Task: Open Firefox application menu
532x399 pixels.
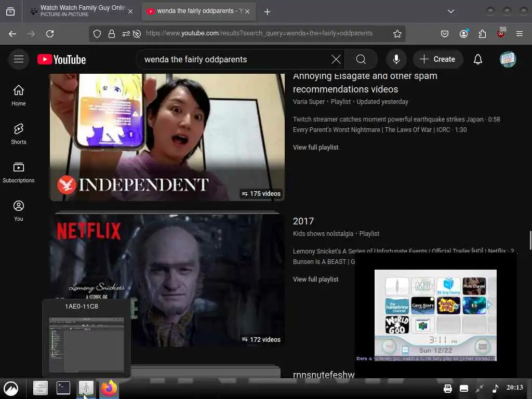Action: [x=519, y=34]
